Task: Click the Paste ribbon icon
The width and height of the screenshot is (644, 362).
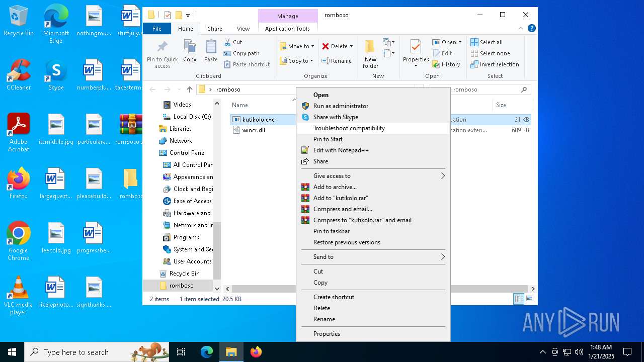Action: tap(211, 51)
